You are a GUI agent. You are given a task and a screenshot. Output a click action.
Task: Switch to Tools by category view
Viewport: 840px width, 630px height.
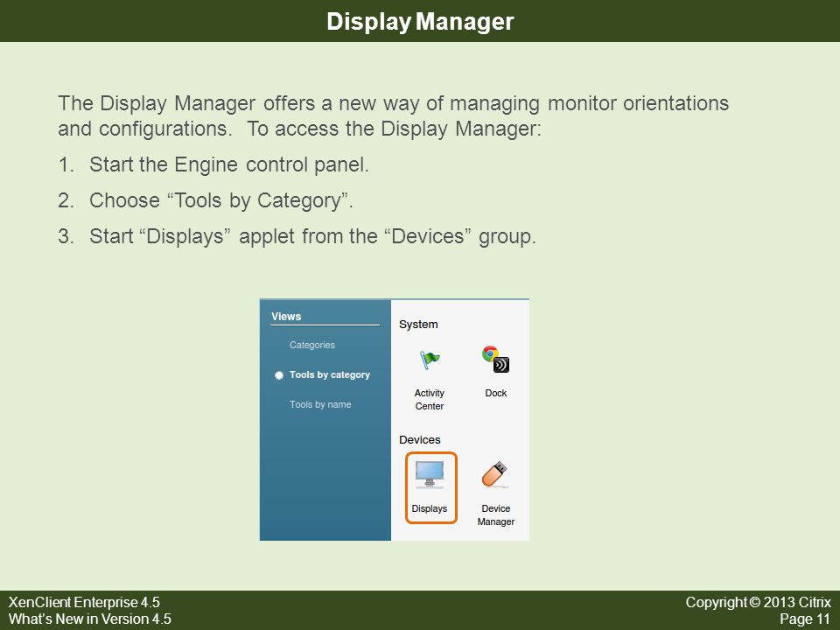point(330,375)
